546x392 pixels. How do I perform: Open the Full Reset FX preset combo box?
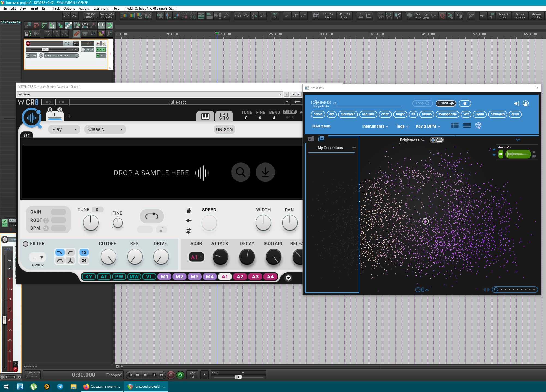(x=150, y=94)
